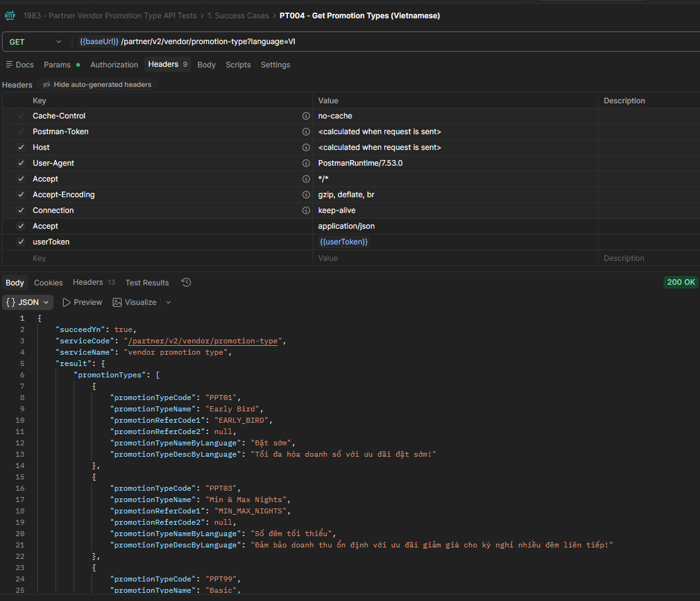This screenshot has height=601, width=700.
Task: Click the 'application/json' value cell
Action: click(455, 226)
